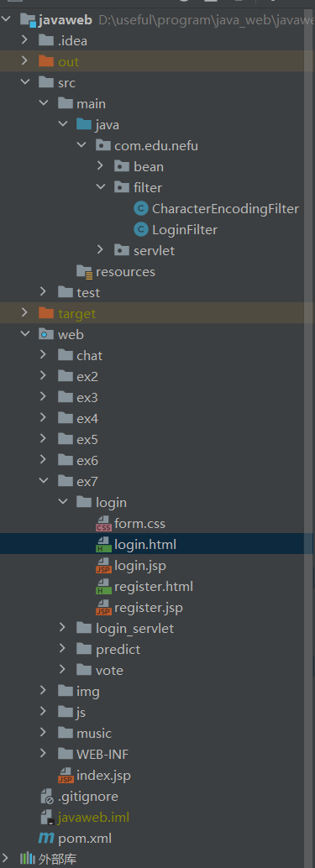Screen dimensions: 315x868
Task: Click the login.jsp file icon
Action: (103, 566)
